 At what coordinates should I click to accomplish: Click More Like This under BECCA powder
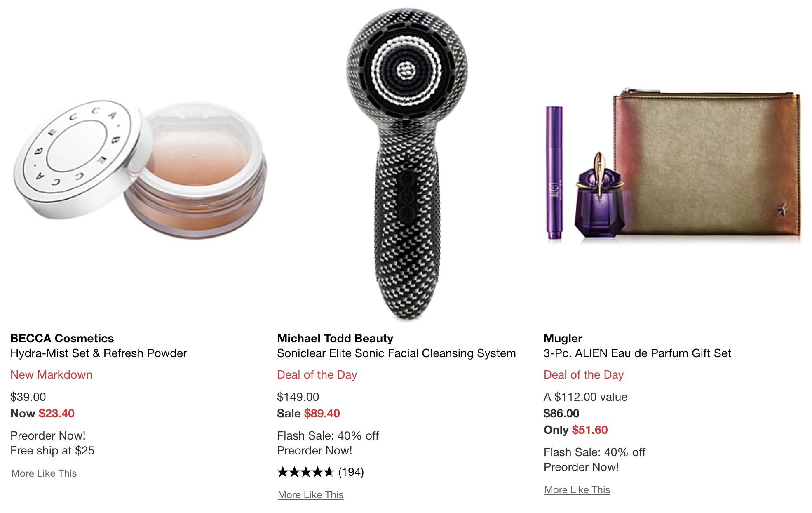pos(44,473)
